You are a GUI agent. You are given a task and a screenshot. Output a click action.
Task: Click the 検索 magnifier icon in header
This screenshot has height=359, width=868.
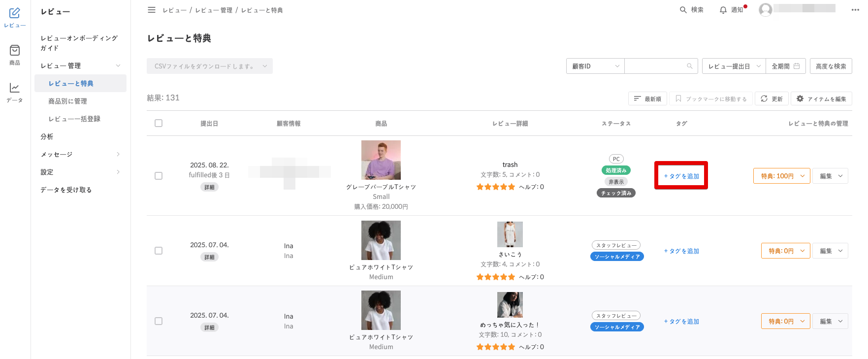[683, 10]
